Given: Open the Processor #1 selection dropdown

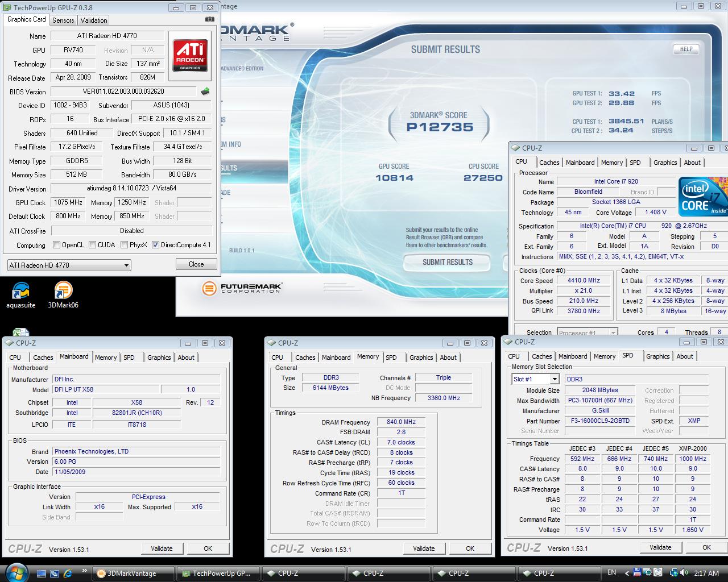Looking at the screenshot, I should pyautogui.click(x=587, y=332).
